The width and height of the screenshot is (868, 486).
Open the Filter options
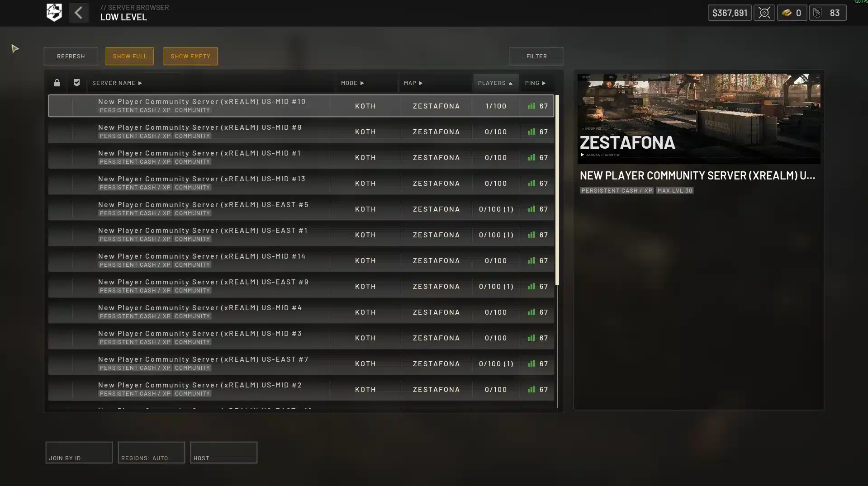click(x=536, y=56)
